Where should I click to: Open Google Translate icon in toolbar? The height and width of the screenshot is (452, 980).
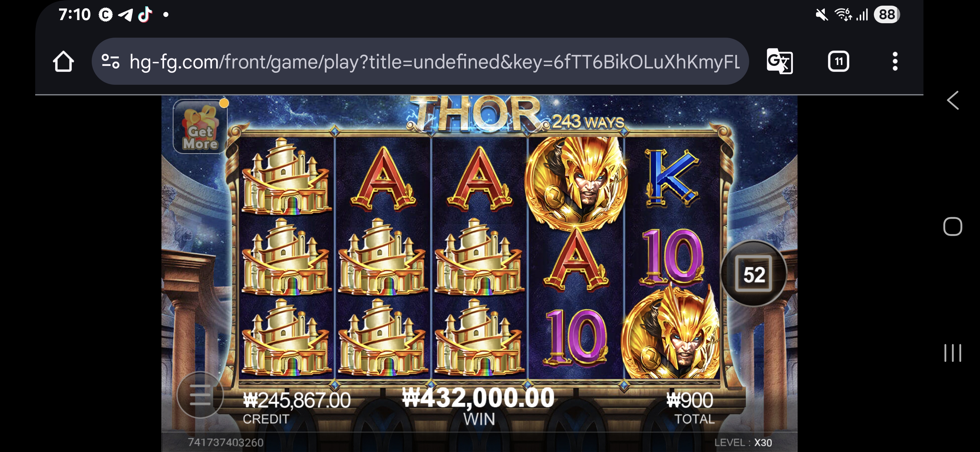click(780, 61)
